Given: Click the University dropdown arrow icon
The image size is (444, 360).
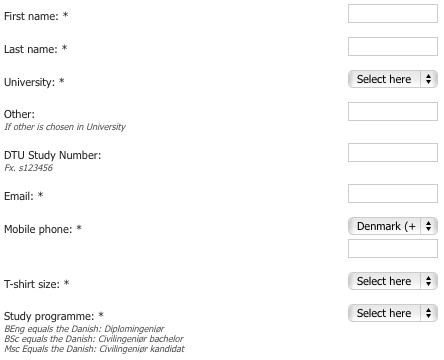Looking at the screenshot, I should (x=429, y=79).
